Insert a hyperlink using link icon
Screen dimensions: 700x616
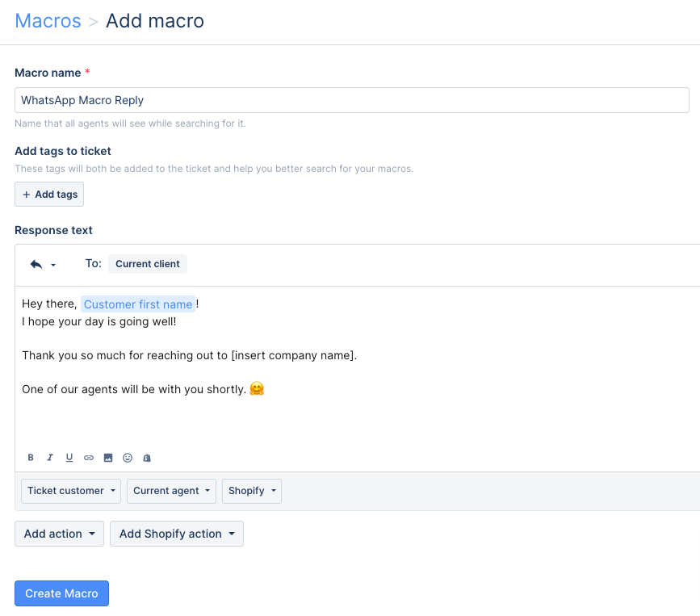coord(89,458)
